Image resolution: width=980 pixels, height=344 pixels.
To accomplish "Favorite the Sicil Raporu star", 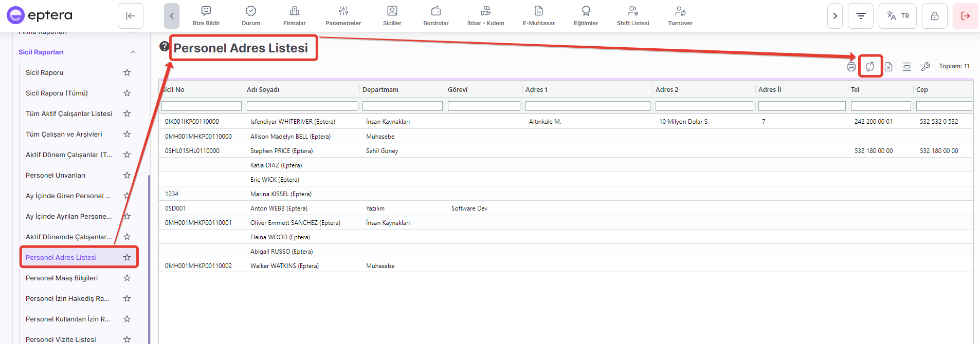I will (x=127, y=72).
